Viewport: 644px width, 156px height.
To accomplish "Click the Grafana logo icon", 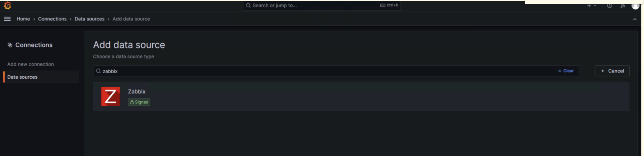I will click(x=7, y=6).
